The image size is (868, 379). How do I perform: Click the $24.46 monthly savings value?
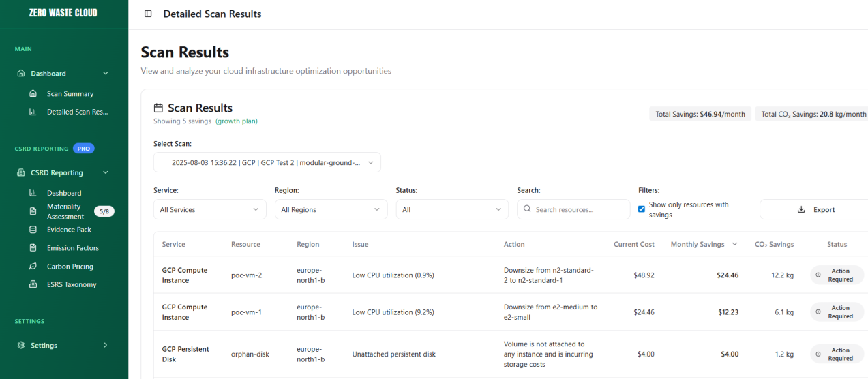pyautogui.click(x=727, y=275)
